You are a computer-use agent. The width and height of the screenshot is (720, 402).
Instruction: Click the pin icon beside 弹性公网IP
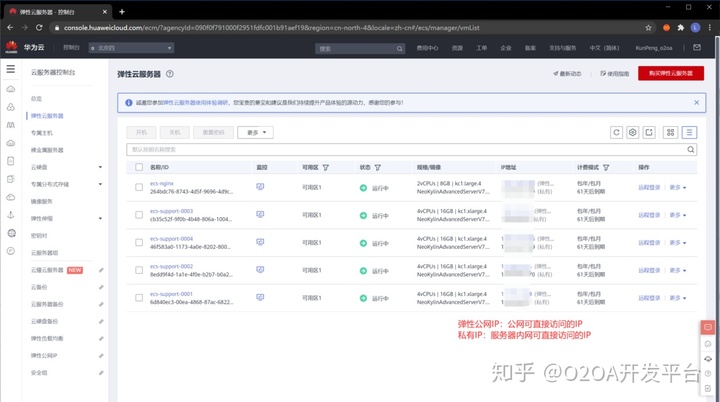[101, 356]
